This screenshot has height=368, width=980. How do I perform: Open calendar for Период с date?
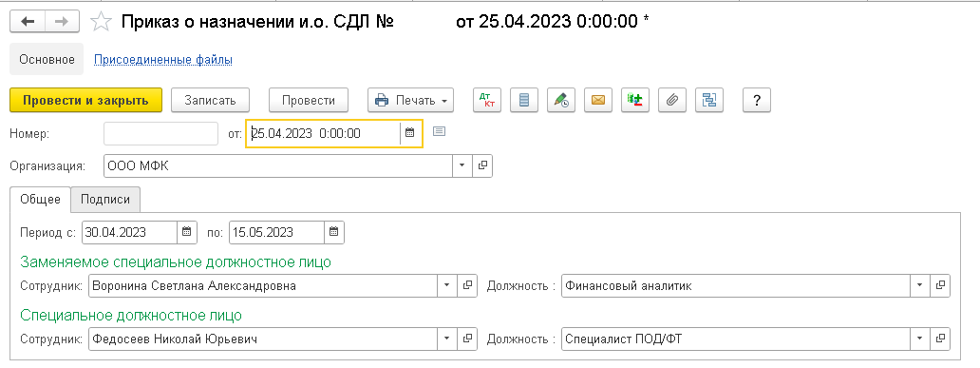[186, 232]
